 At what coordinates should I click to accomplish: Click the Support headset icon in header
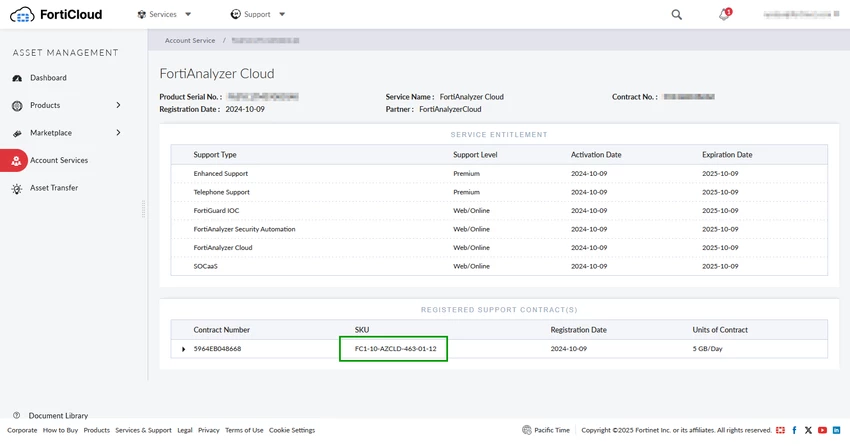(x=235, y=14)
